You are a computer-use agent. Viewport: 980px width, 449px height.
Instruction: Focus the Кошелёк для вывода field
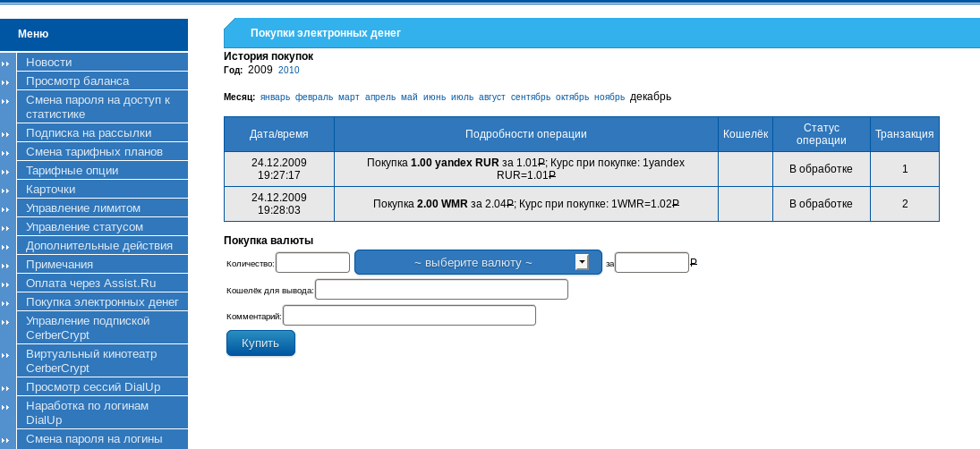click(441, 290)
